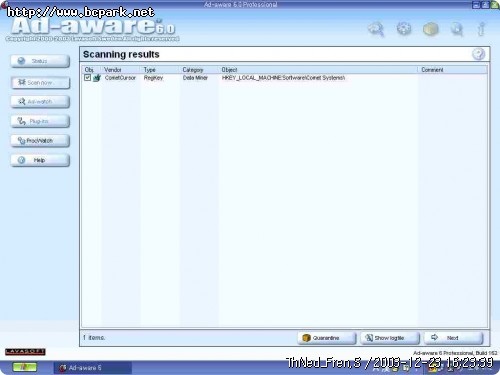
Task: Select the HKEY_LOCAL_MACHINE registry object text
Action: click(283, 78)
